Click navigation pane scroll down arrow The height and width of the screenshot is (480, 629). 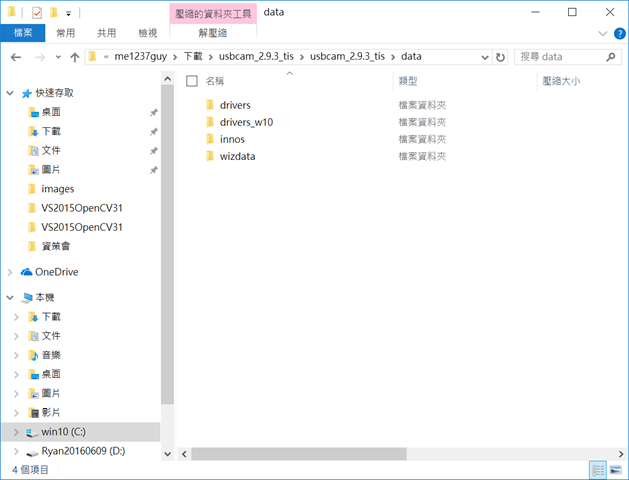168,454
